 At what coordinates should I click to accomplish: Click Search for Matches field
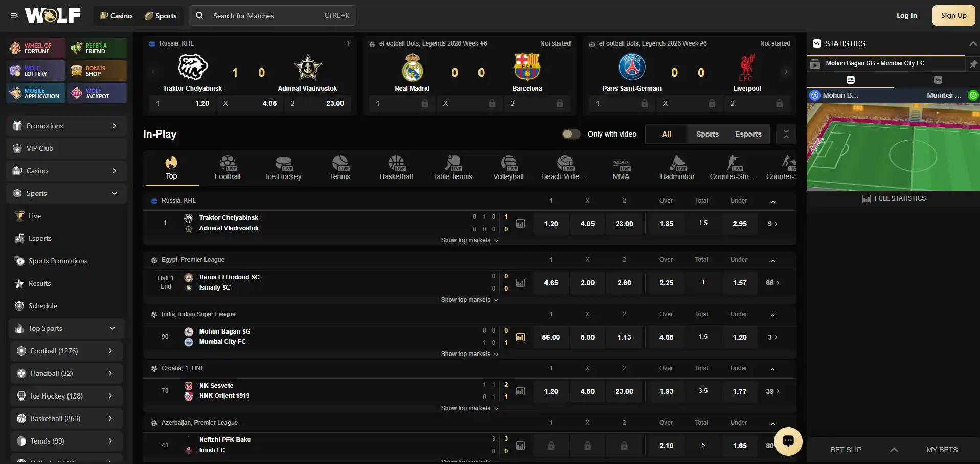point(272,16)
